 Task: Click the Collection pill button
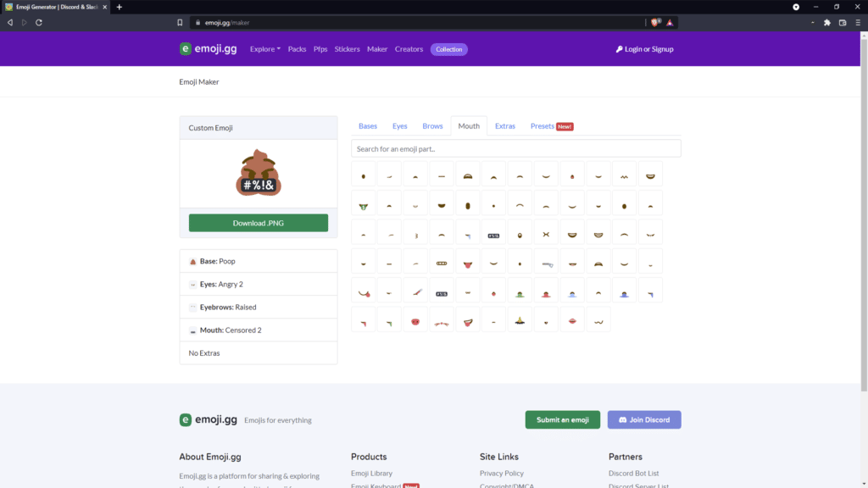coord(449,49)
